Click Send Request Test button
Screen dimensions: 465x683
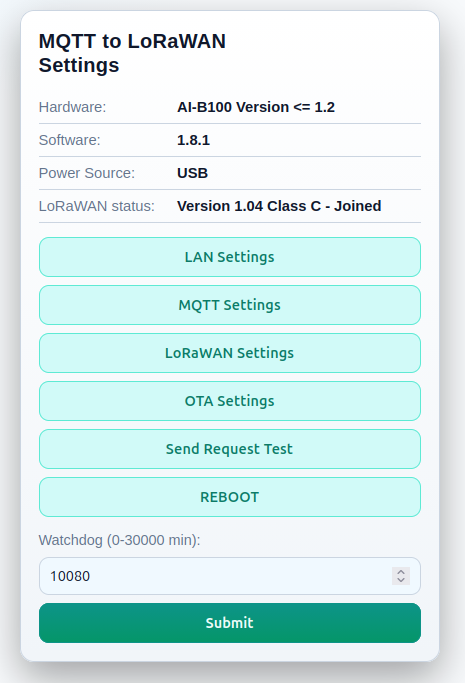click(230, 449)
